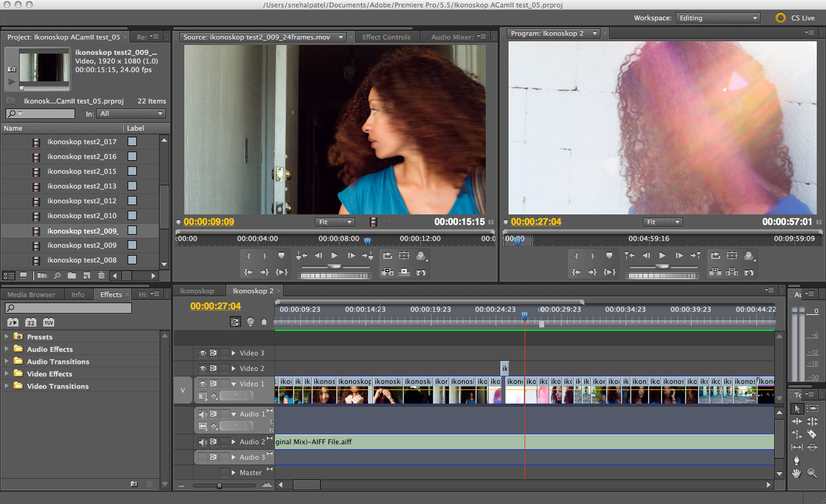Toggle track lock box for Audio 2
Viewport: 826px width, 504px height.
coord(225,442)
